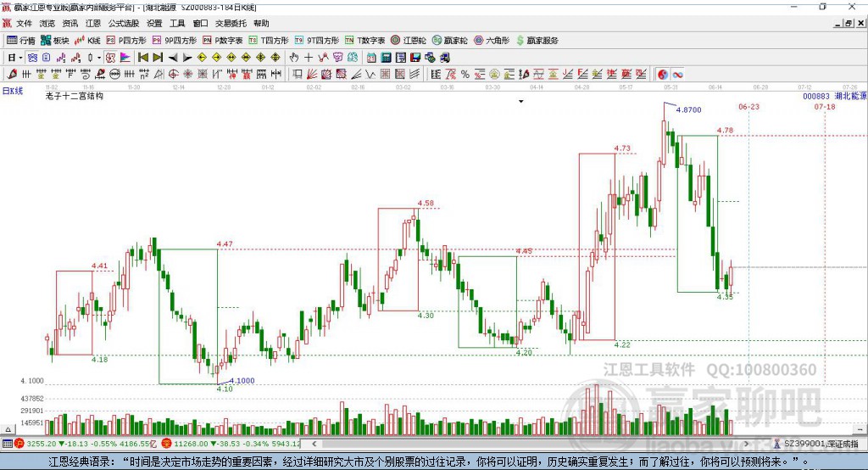This screenshot has height=470, width=868.
Task: Click the 沪 Shanghai index status icon
Action: click(x=19, y=444)
